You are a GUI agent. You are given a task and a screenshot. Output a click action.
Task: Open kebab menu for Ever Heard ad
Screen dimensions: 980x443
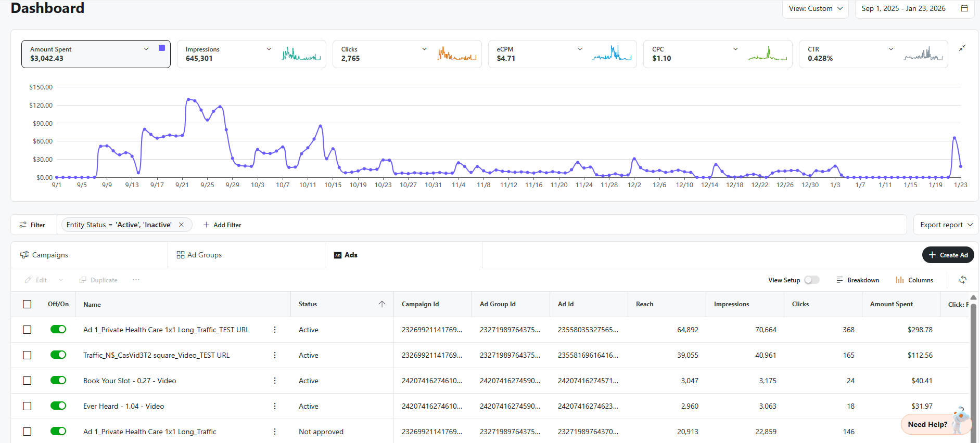click(275, 406)
